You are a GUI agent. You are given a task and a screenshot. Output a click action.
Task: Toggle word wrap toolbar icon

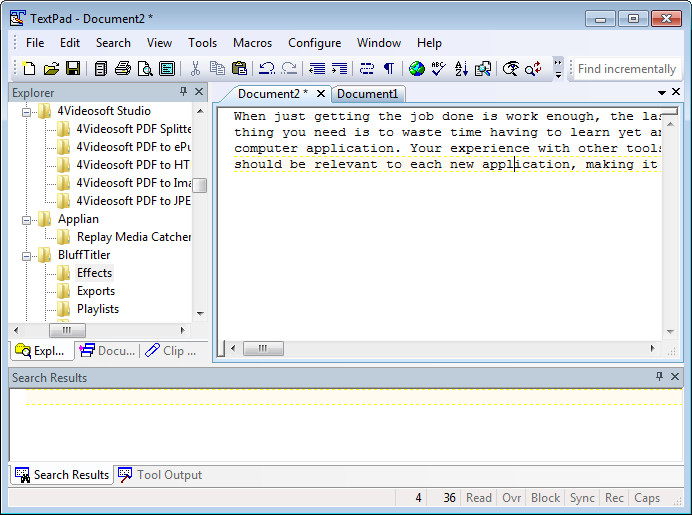(367, 68)
